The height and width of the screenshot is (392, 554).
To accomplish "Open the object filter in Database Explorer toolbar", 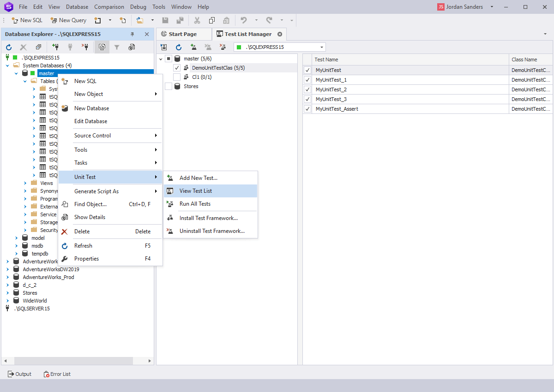I will 117,47.
